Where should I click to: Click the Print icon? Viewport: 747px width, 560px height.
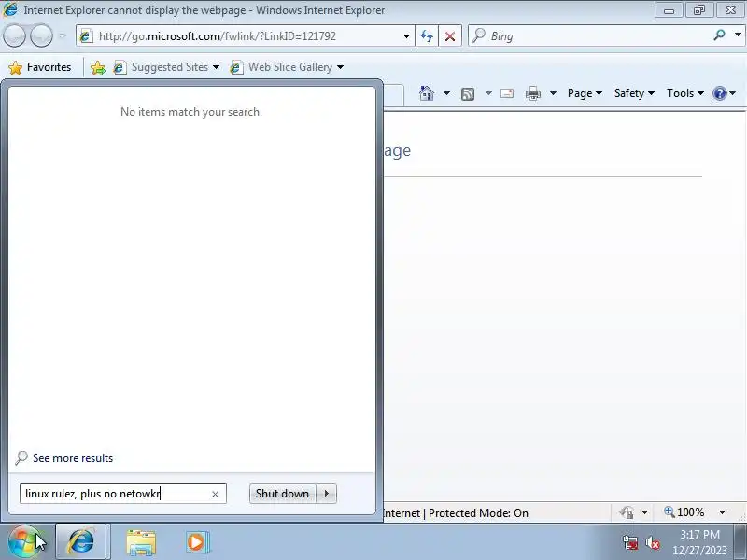(532, 94)
